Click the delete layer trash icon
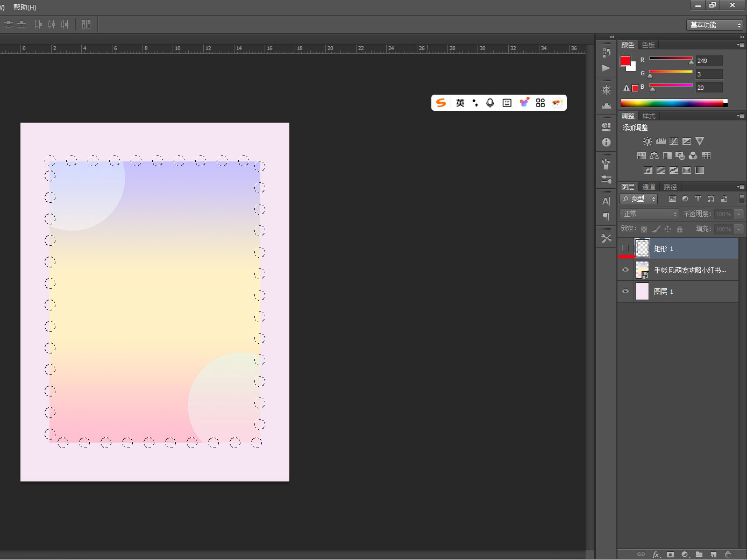Screen dimensions: 747x560 [x=728, y=554]
